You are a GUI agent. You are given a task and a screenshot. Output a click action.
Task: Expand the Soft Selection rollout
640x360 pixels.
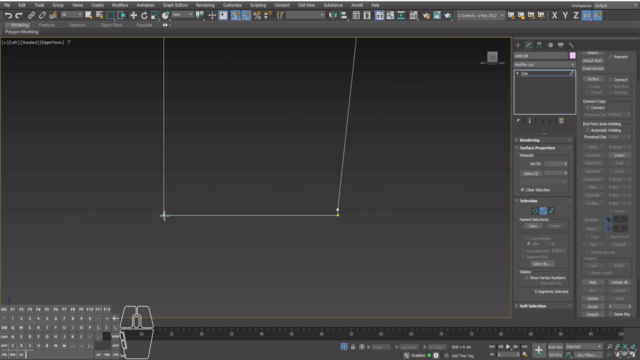544,306
